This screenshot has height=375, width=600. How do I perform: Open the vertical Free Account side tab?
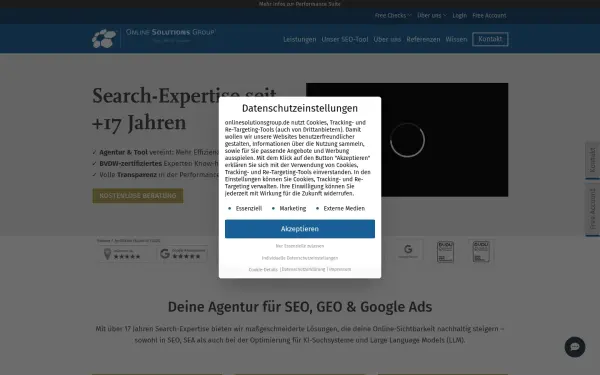(592, 209)
